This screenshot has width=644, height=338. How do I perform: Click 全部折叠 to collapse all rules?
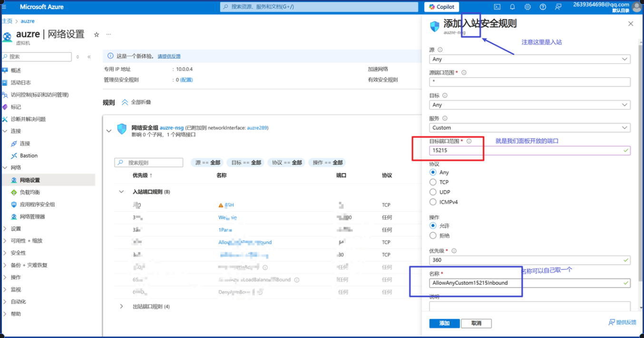pos(137,102)
